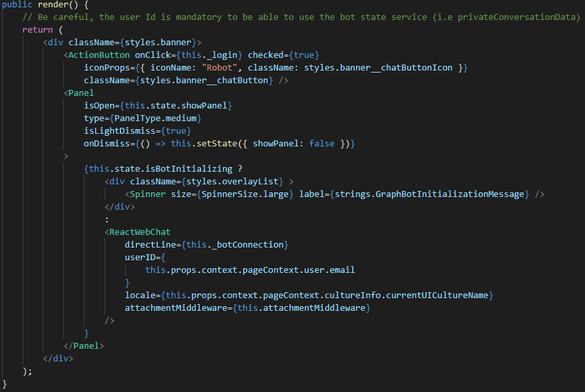Image resolution: width=585 pixels, height=392 pixels.
Task: Click the ActionButton opening tag name
Action: tap(99, 55)
